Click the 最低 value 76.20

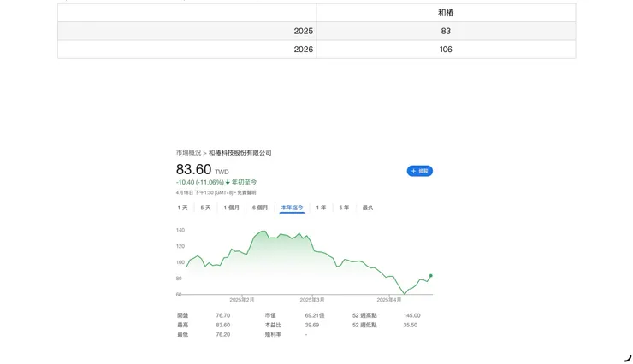point(223,334)
